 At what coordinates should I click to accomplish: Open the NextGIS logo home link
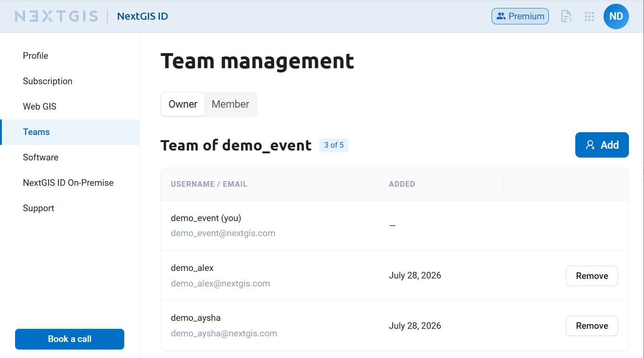coord(56,16)
